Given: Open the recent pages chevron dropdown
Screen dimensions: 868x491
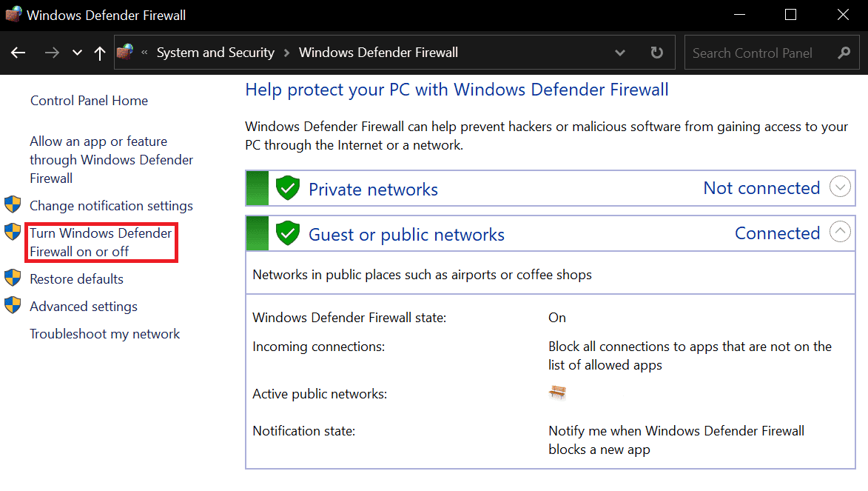Looking at the screenshot, I should tap(76, 52).
